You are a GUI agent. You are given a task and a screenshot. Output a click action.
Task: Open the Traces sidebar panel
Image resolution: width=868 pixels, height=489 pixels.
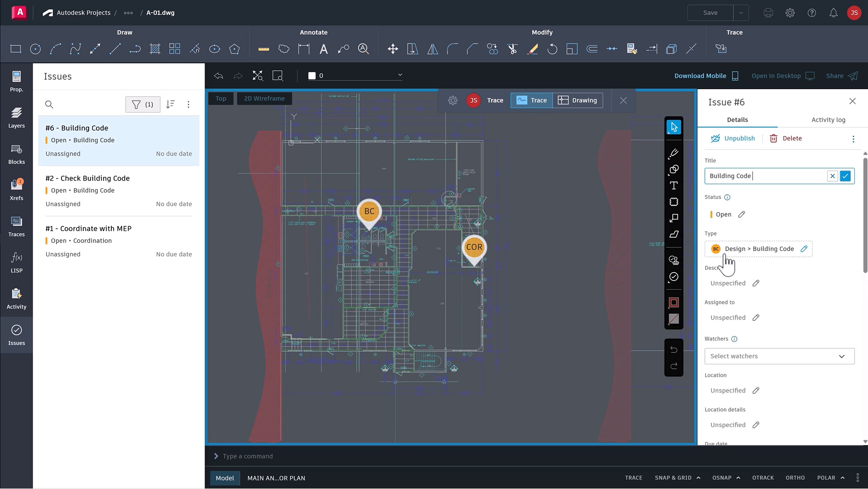(16, 226)
